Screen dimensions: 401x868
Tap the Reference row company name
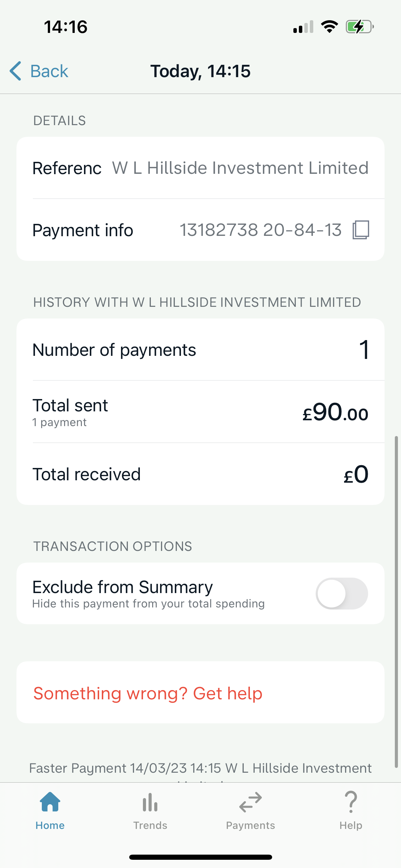click(x=240, y=168)
